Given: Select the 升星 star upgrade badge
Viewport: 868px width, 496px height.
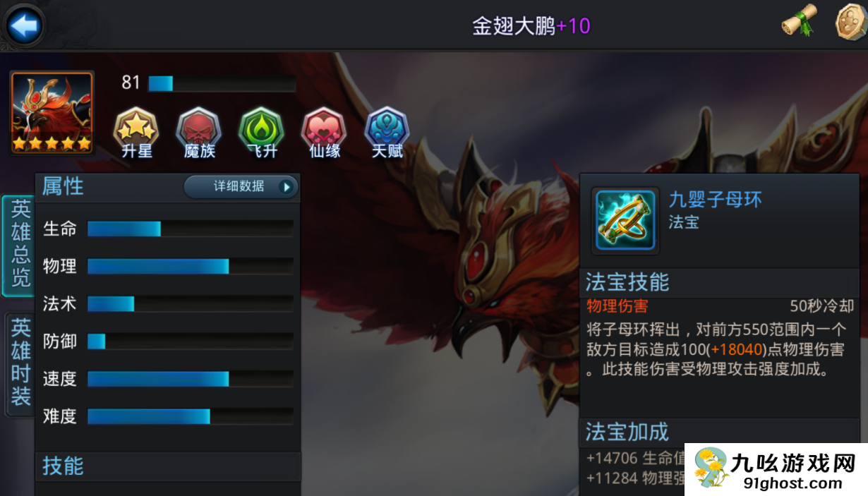Looking at the screenshot, I should [x=136, y=133].
